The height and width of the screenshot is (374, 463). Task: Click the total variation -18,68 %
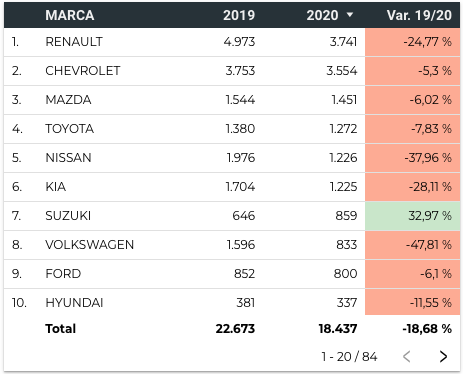[427, 329]
